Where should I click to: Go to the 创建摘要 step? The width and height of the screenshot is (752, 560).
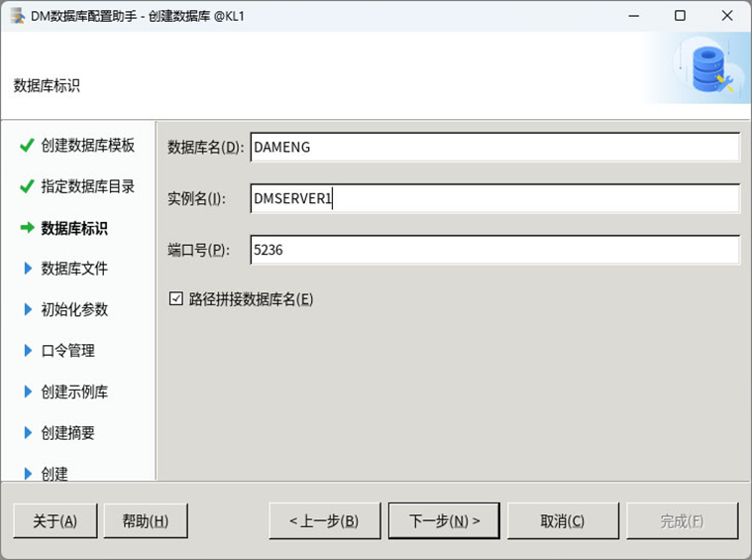point(67,433)
